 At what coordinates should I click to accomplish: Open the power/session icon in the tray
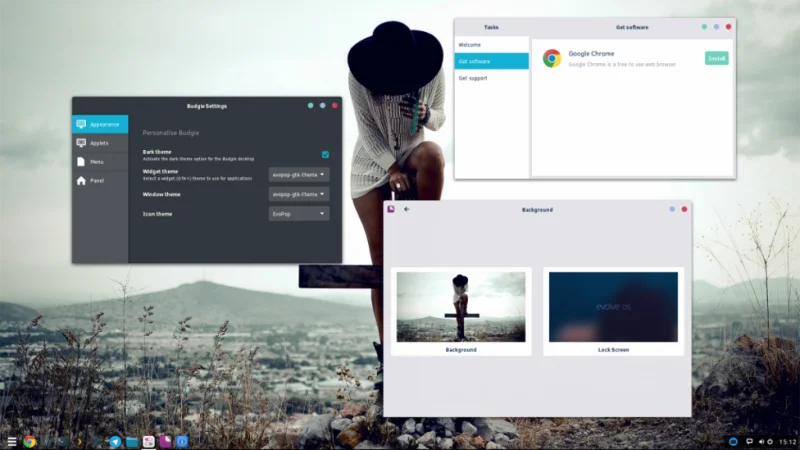[770, 442]
